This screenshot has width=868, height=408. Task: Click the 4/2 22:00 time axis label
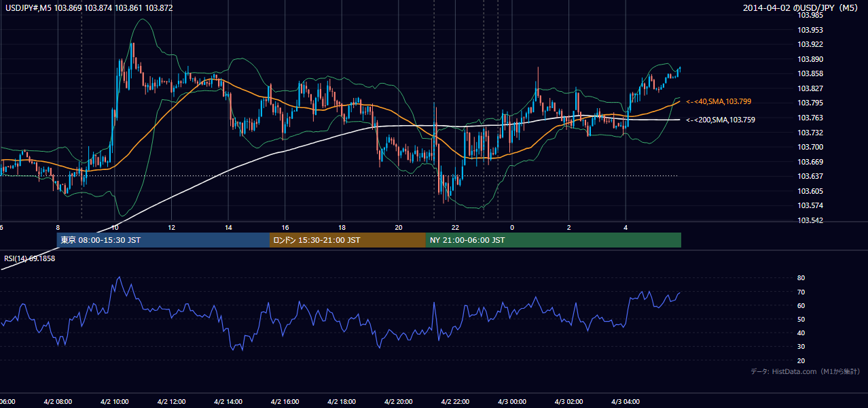(456, 402)
